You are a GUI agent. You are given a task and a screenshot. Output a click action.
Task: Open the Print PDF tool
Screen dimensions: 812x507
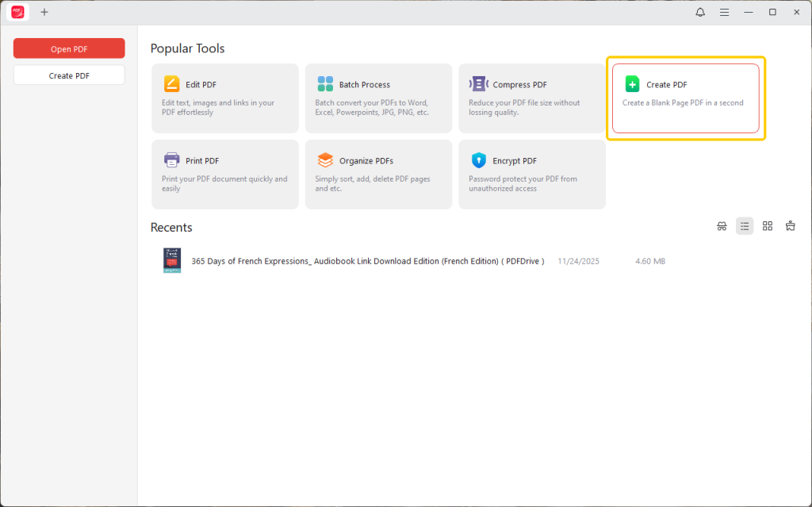[x=224, y=174]
